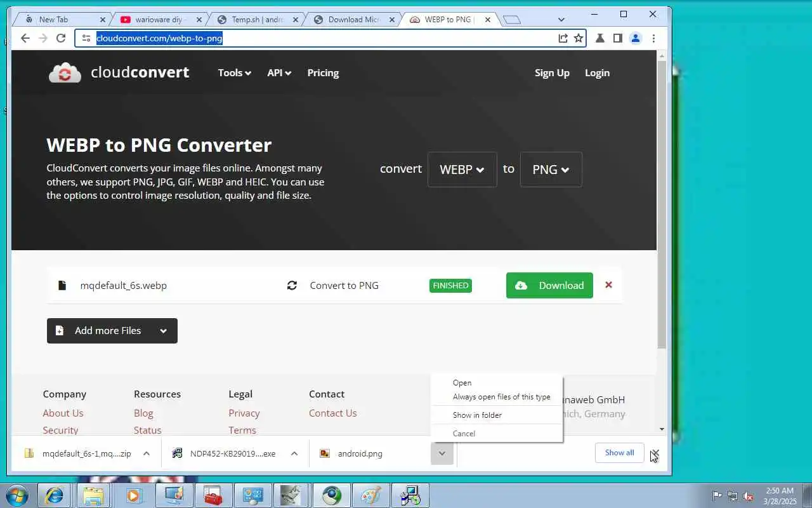Open the tab search chevron in tab strip
Viewport: 812px width, 508px height.
click(561, 20)
